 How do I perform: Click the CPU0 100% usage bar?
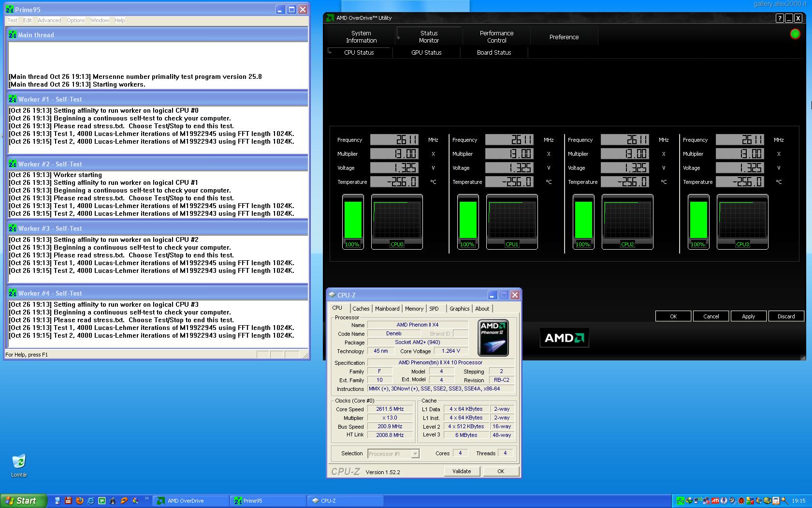click(353, 222)
